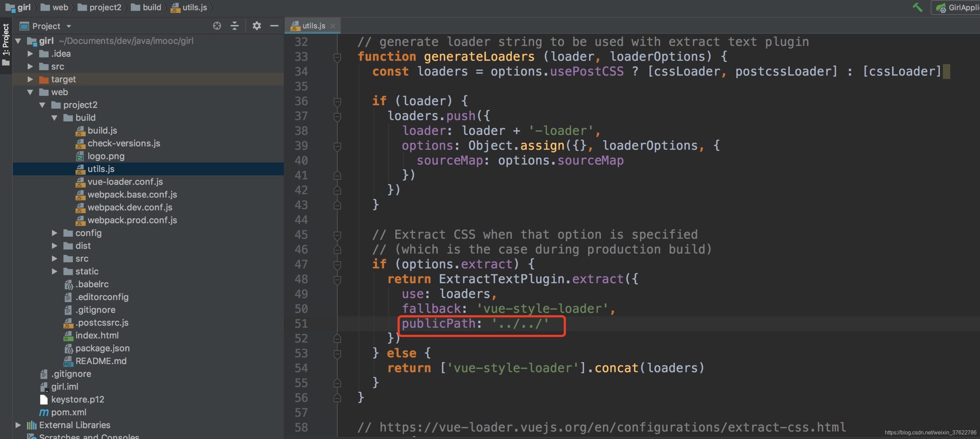Fold the if (loader) block at line 36
This screenshot has height=439, width=980.
coord(337,102)
